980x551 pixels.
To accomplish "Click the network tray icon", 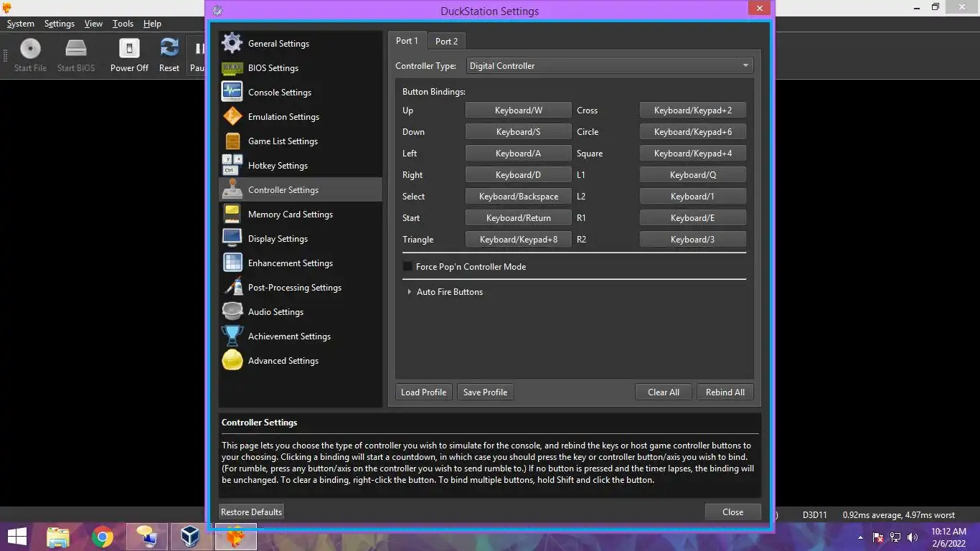I will (x=895, y=537).
